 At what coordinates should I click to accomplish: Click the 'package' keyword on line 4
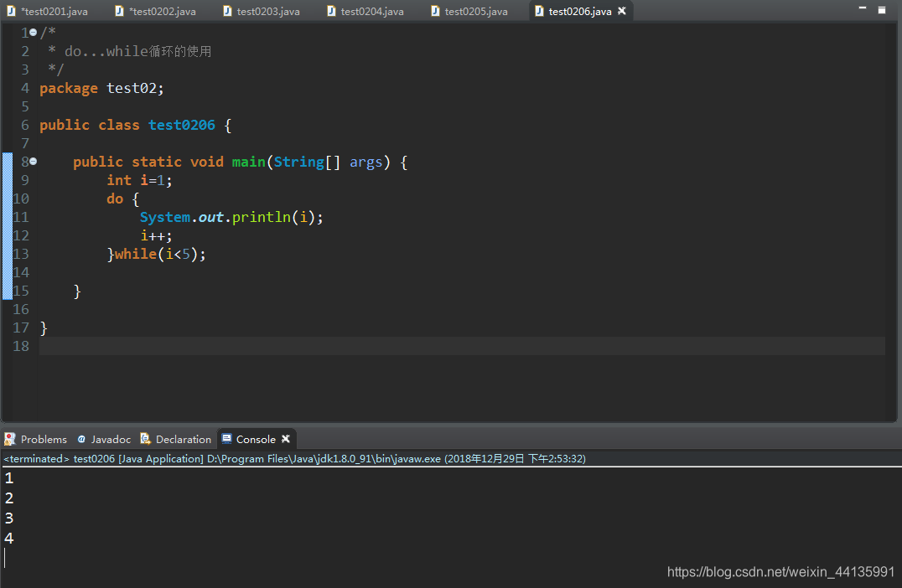69,89
